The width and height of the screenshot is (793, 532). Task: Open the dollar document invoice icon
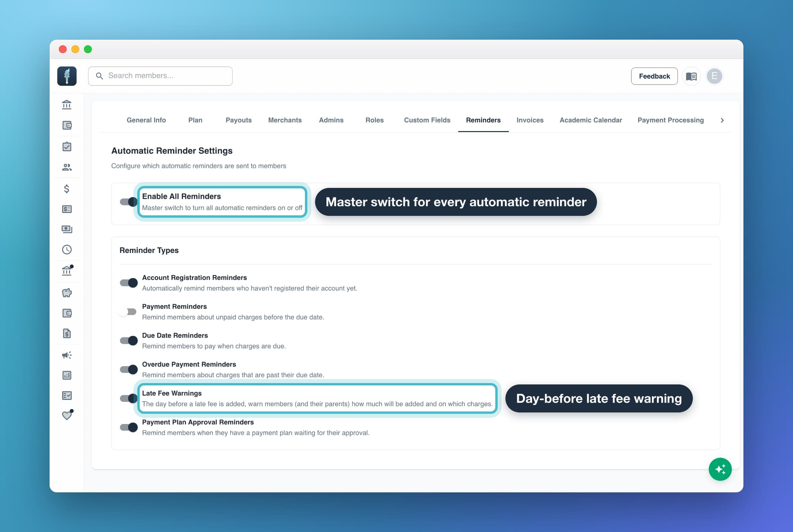(x=67, y=334)
